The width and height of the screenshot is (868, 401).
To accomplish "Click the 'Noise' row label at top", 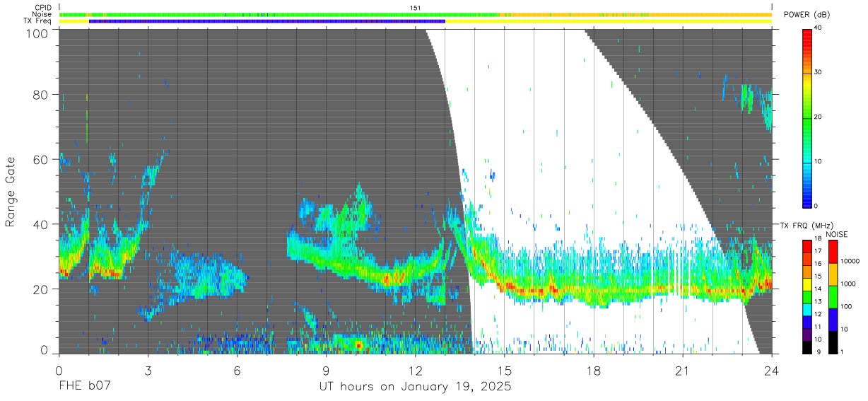I will (x=42, y=14).
